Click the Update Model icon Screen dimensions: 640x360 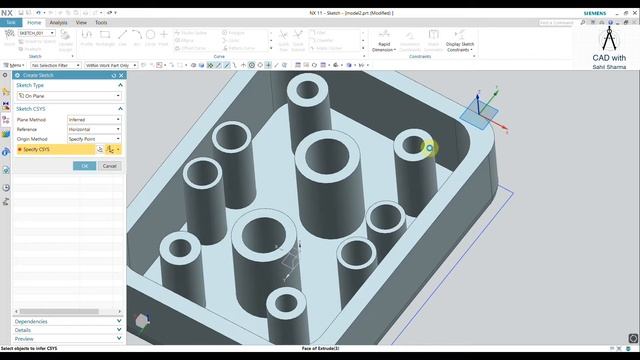65,40
